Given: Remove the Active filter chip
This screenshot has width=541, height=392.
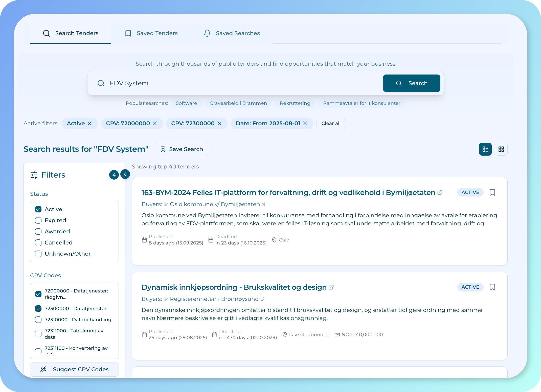Looking at the screenshot, I should [90, 124].
